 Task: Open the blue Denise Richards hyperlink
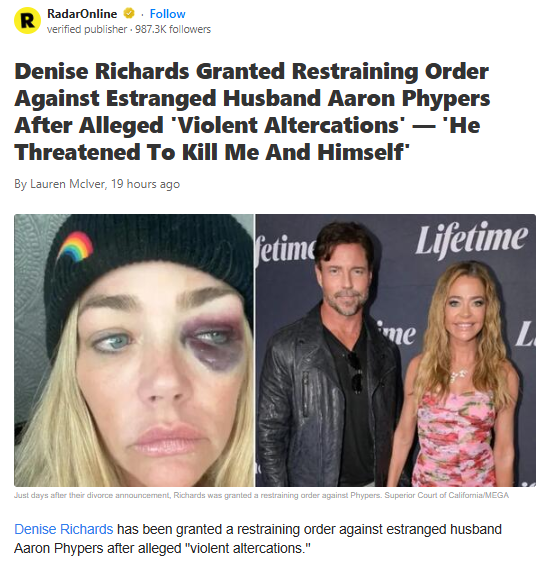pos(64,529)
